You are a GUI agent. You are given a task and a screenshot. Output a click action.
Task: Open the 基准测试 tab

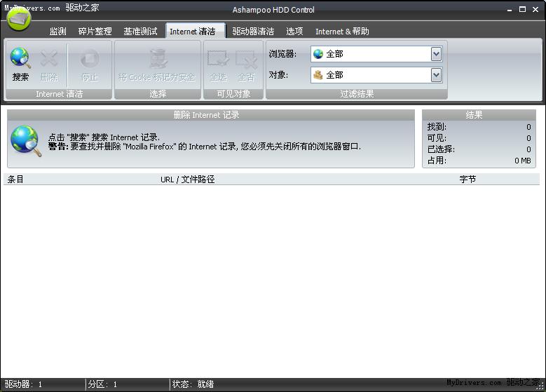[140, 32]
